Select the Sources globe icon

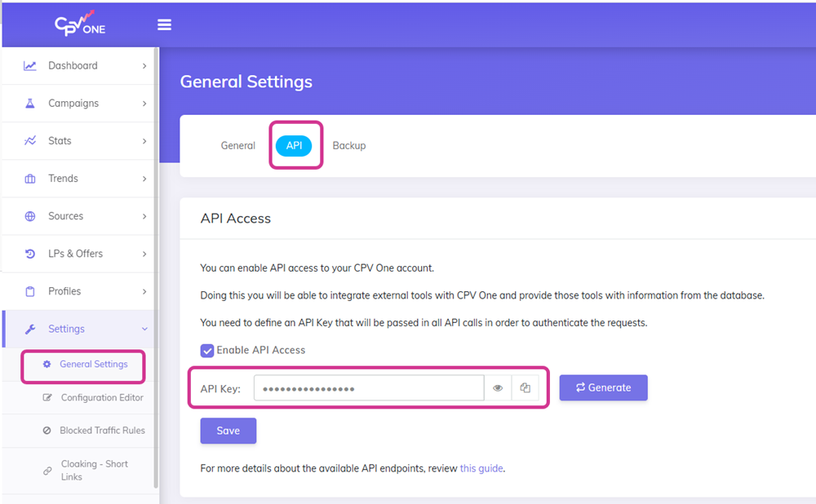[32, 215]
